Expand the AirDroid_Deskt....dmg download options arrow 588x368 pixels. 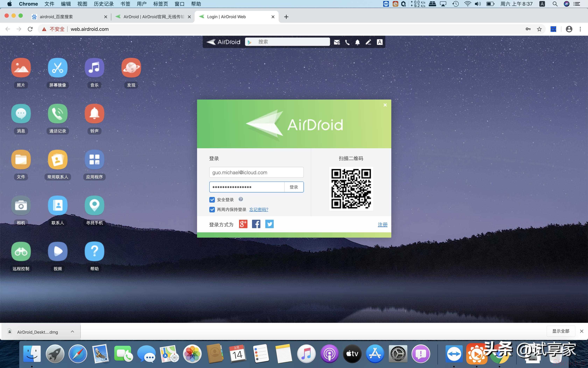(x=72, y=332)
